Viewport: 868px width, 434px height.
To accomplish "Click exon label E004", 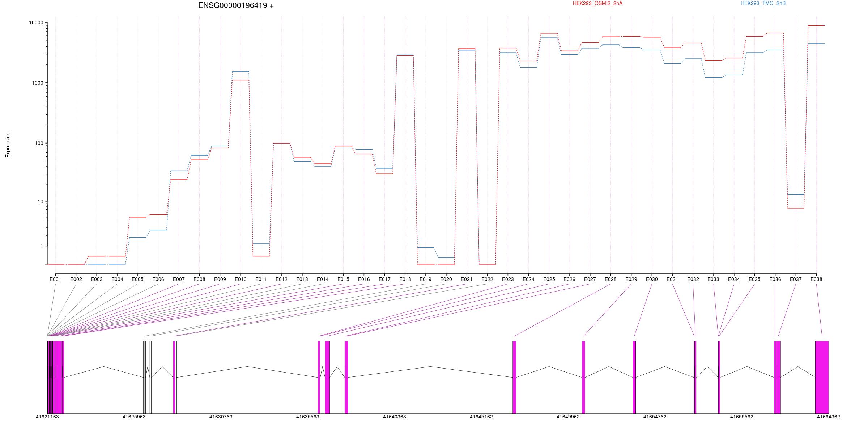I will click(117, 279).
